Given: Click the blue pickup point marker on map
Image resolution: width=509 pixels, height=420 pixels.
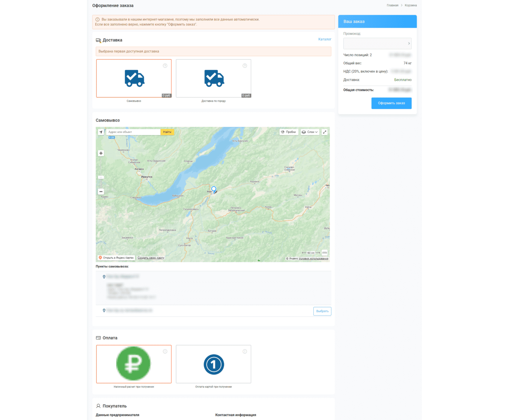Looking at the screenshot, I should click(214, 190).
